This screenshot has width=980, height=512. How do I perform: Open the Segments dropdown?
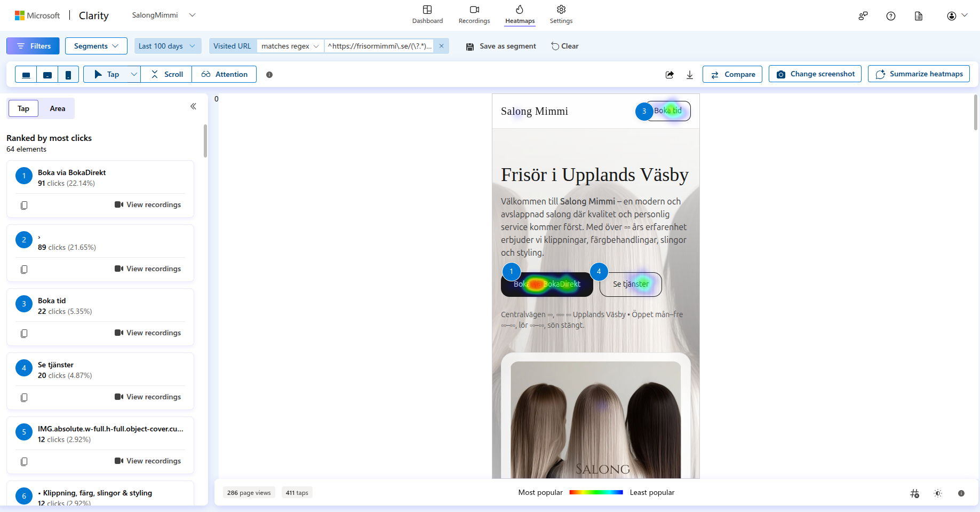pos(96,46)
